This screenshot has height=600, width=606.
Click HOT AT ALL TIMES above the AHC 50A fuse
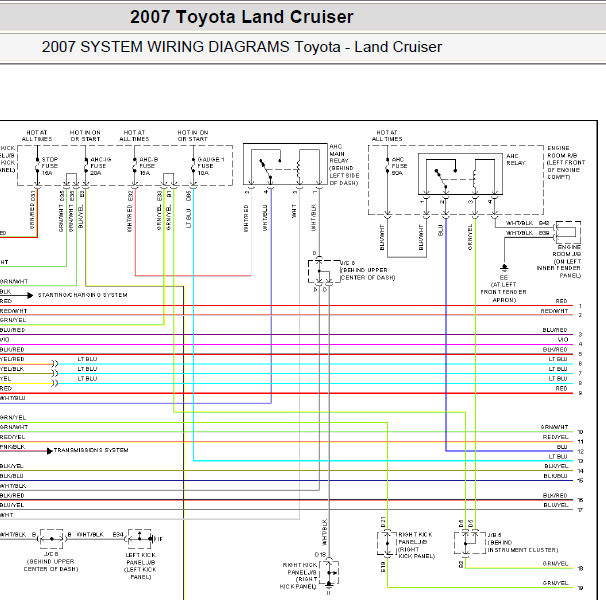(387, 136)
